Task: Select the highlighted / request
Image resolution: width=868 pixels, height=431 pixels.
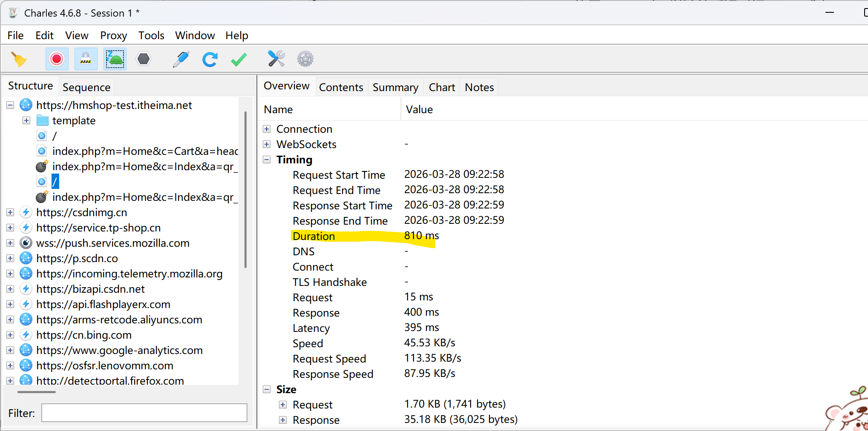Action: pos(55,182)
